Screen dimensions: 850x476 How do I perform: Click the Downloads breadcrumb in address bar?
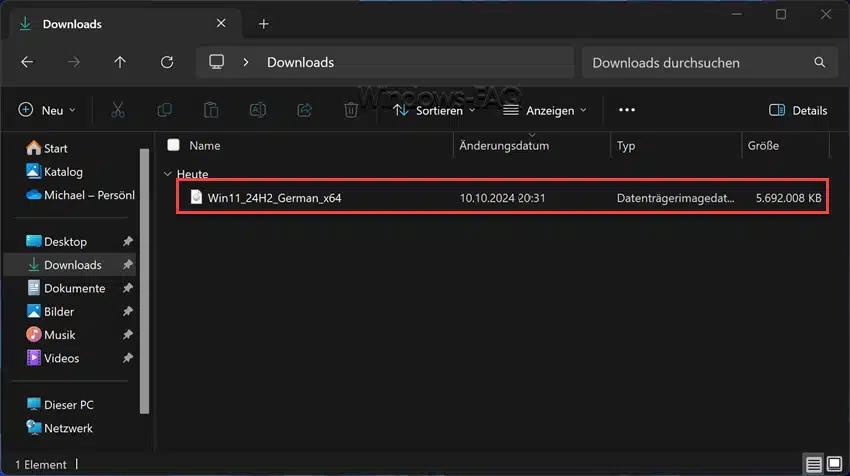click(x=300, y=62)
